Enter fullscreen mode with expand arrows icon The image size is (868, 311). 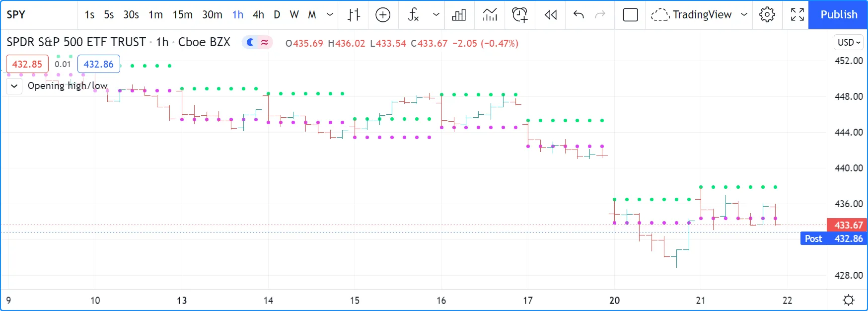(797, 15)
